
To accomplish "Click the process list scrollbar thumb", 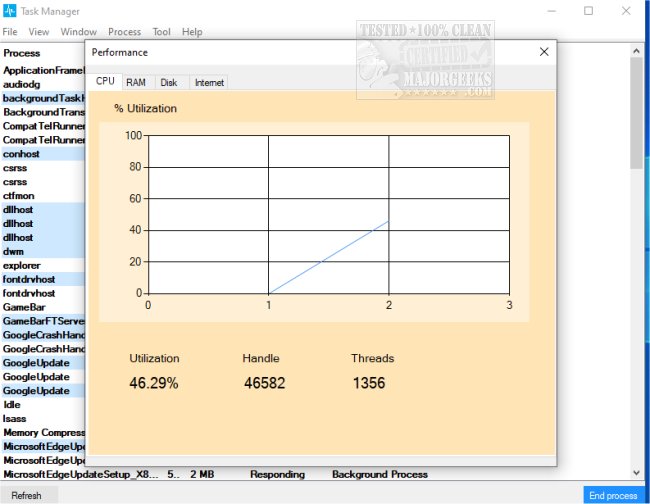I will 636,113.
